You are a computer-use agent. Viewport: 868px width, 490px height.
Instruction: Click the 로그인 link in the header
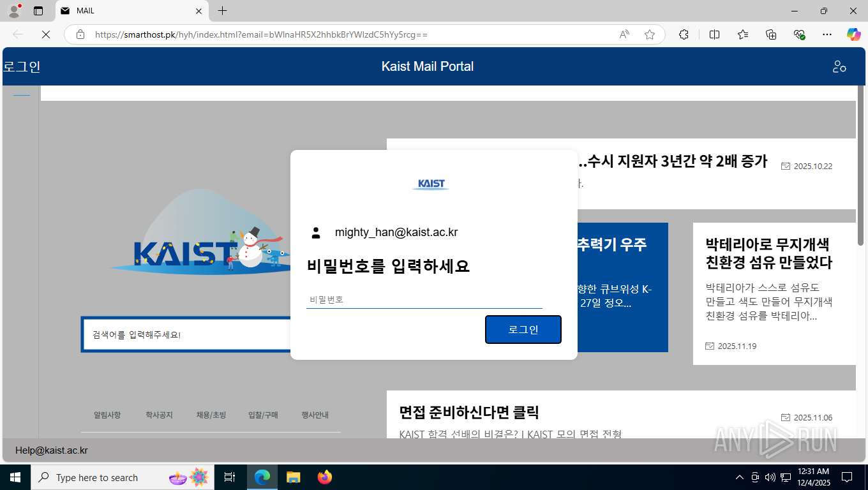point(22,66)
